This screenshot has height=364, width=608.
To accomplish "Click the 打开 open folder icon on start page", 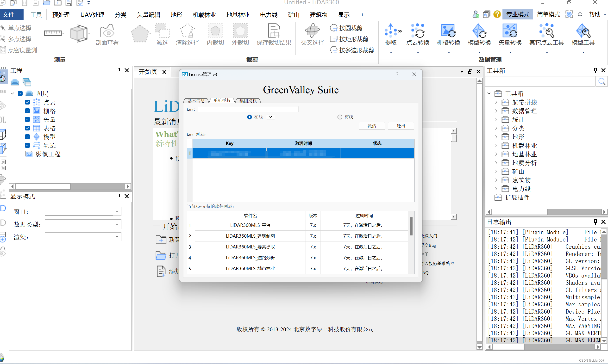I will point(161,255).
